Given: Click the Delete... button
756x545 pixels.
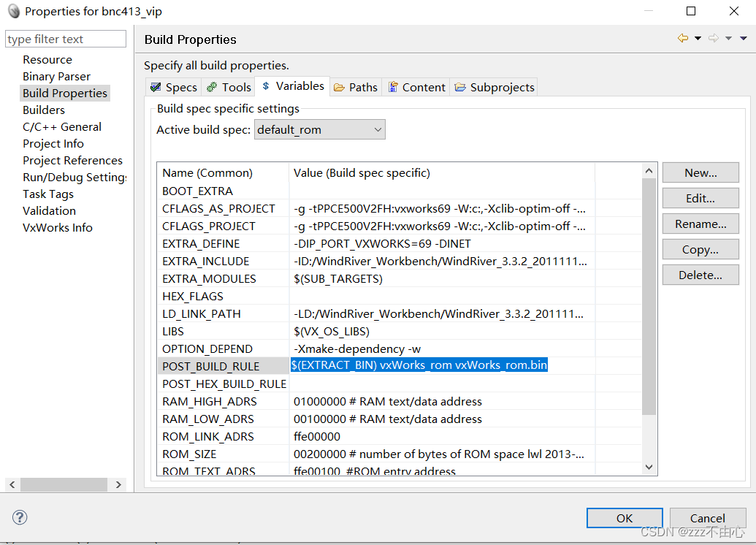Looking at the screenshot, I should [x=700, y=275].
